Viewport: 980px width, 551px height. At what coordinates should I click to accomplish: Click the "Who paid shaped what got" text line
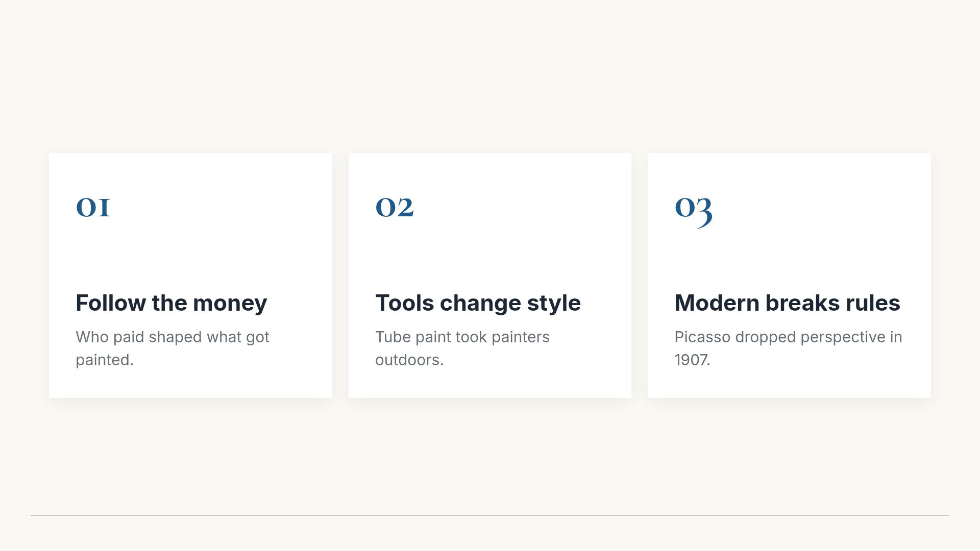coord(173,337)
